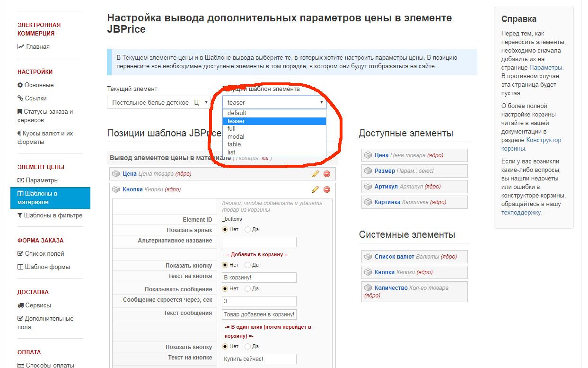The height and width of the screenshot is (368, 588).
Task: Delete Кнопки element using red minus icon
Action: click(327, 189)
